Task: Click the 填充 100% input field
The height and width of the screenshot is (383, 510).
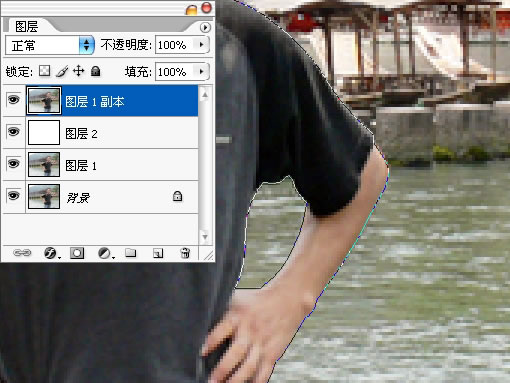Action: (176, 72)
